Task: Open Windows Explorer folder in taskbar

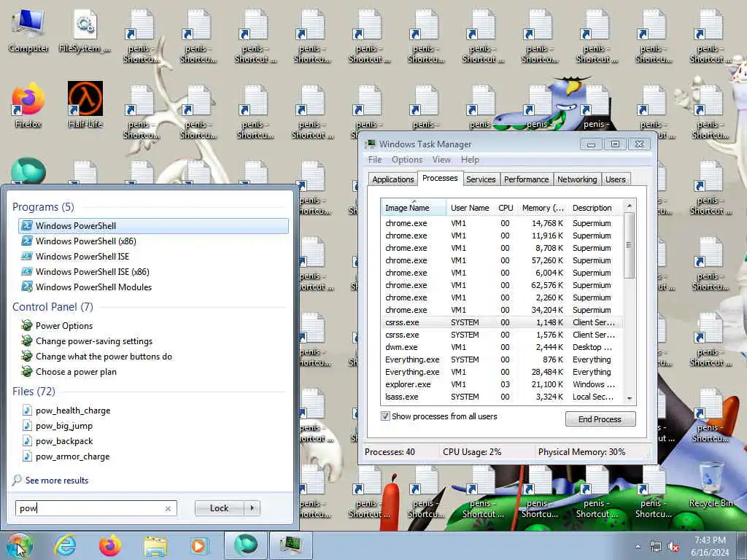Action: (x=155, y=545)
